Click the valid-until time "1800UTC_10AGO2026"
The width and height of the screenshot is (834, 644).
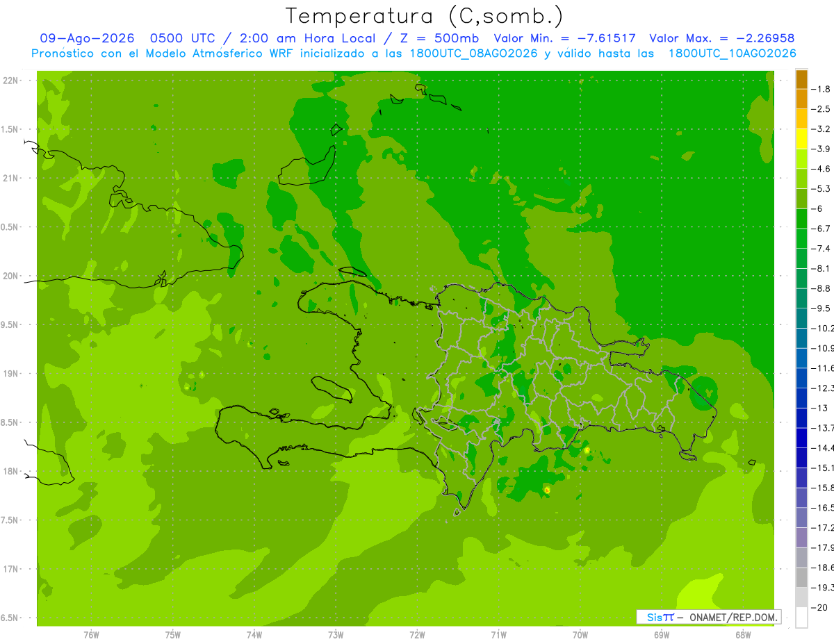click(732, 53)
